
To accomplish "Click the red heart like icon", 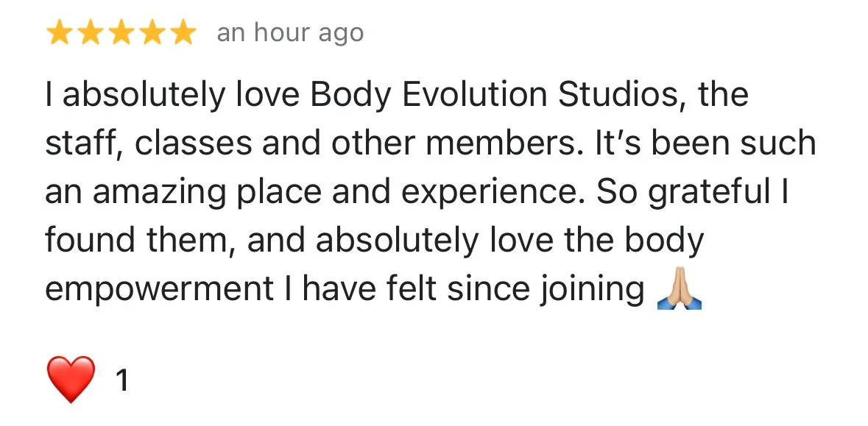I will pos(71,380).
